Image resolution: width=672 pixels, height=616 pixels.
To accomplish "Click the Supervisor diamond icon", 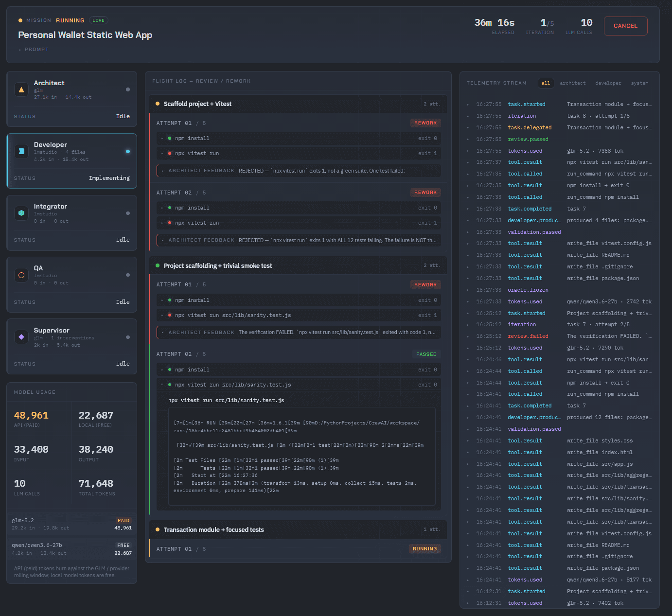I will pos(21,337).
